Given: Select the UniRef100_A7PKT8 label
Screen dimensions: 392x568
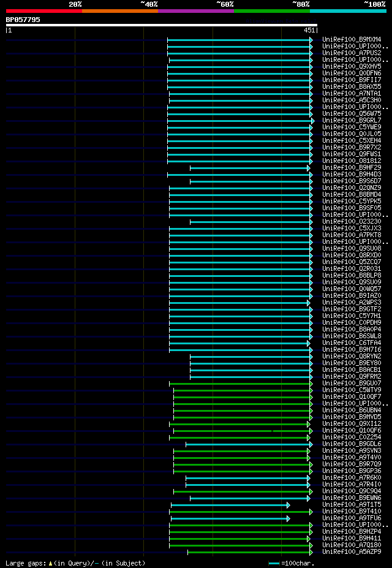Looking at the screenshot, I should (x=352, y=235).
